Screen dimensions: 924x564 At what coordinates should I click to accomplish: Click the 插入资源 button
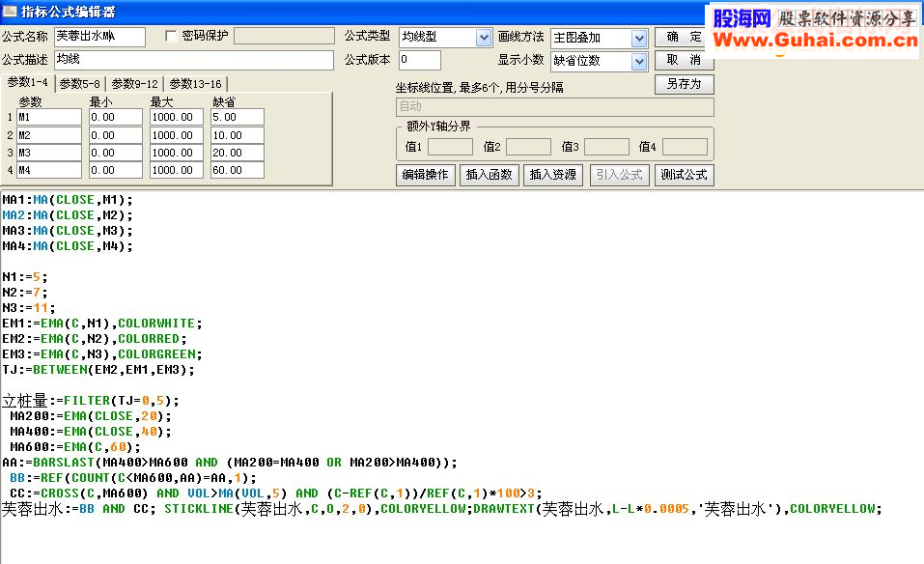click(552, 175)
